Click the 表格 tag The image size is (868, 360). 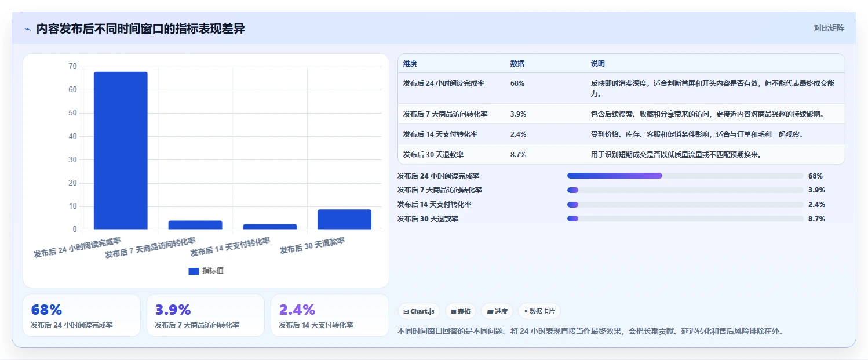point(461,311)
